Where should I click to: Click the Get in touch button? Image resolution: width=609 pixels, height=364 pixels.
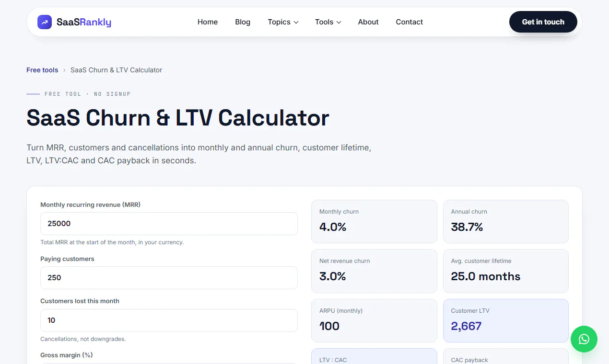click(x=543, y=22)
